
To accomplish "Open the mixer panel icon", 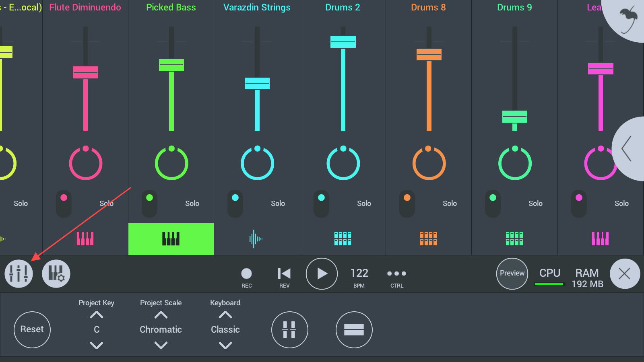I will click(x=19, y=274).
